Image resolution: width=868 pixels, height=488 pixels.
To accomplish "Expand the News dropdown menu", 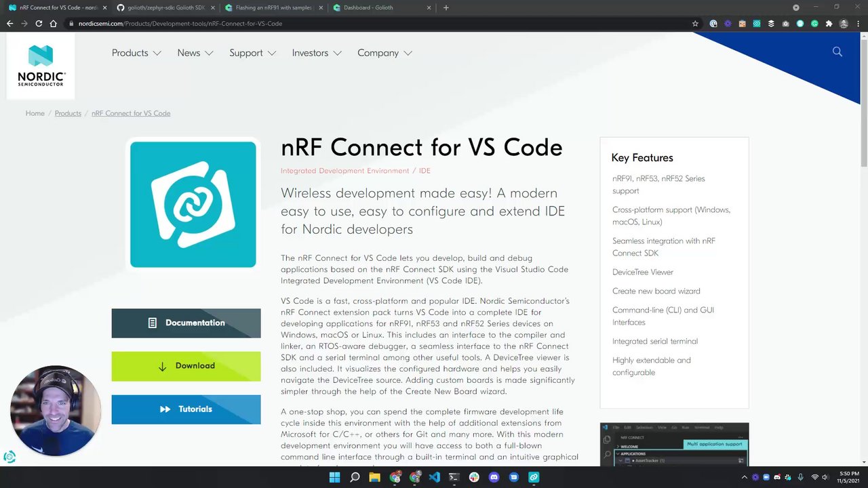I will pyautogui.click(x=195, y=53).
